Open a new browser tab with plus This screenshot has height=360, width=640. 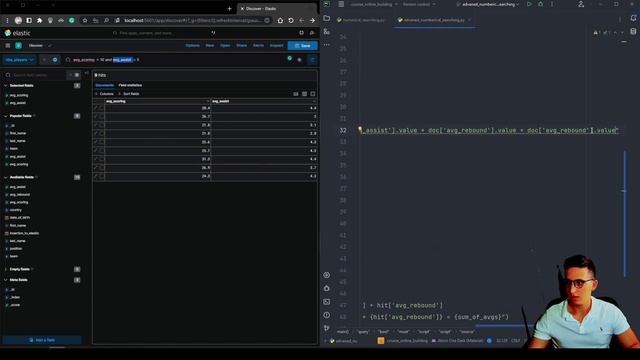(229, 9)
